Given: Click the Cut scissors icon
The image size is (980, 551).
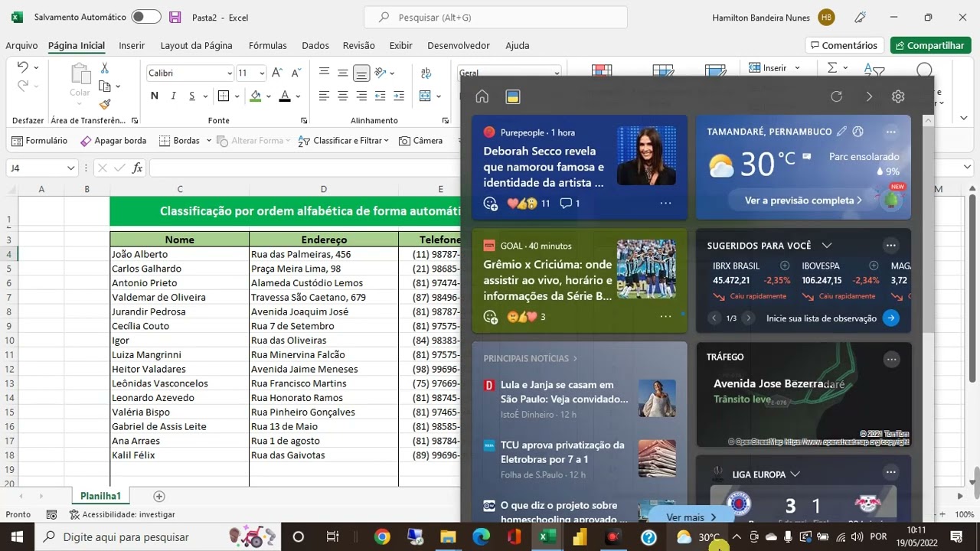Looking at the screenshot, I should (x=105, y=68).
